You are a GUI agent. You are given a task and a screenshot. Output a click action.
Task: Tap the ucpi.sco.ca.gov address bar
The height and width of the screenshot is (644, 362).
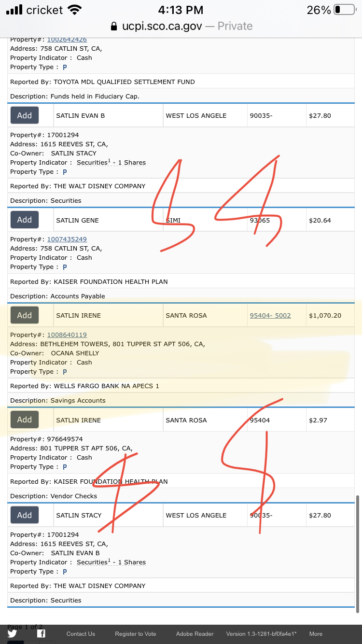tap(181, 26)
